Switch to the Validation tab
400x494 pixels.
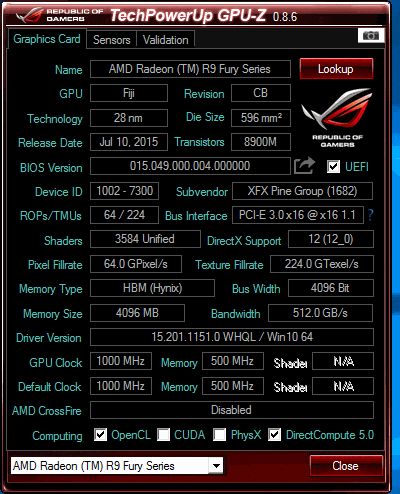coord(166,40)
